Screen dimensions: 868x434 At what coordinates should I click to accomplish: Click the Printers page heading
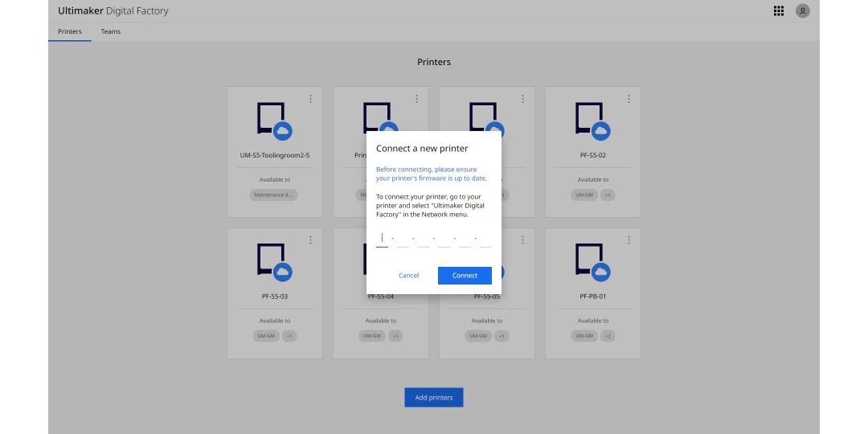pyautogui.click(x=434, y=62)
